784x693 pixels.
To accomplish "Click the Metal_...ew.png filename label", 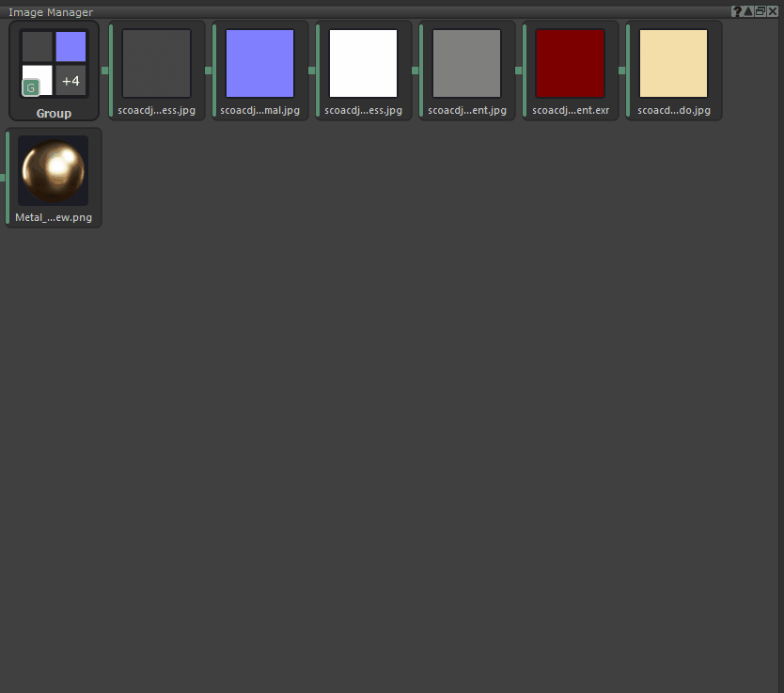I will point(54,218).
